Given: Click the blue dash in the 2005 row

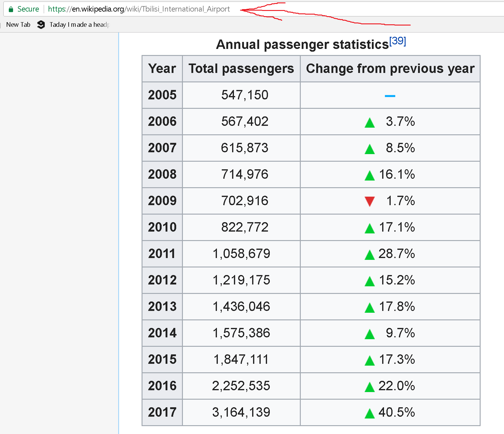Looking at the screenshot, I should click(390, 96).
